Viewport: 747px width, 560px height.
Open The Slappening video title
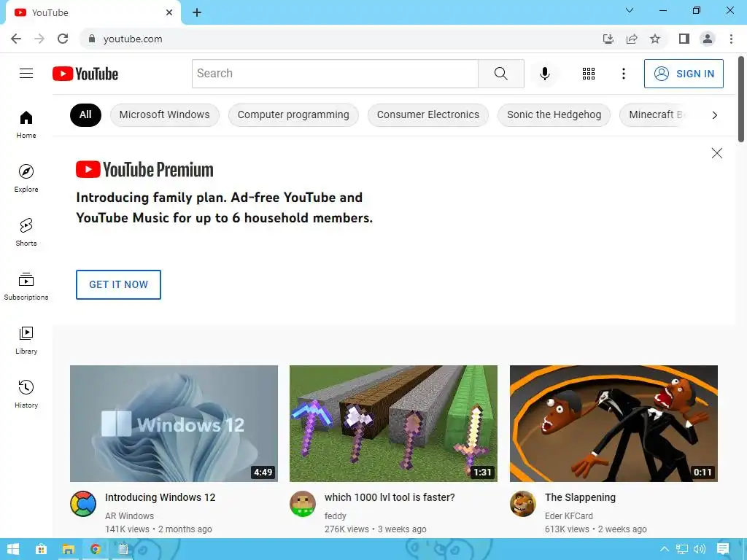click(580, 497)
